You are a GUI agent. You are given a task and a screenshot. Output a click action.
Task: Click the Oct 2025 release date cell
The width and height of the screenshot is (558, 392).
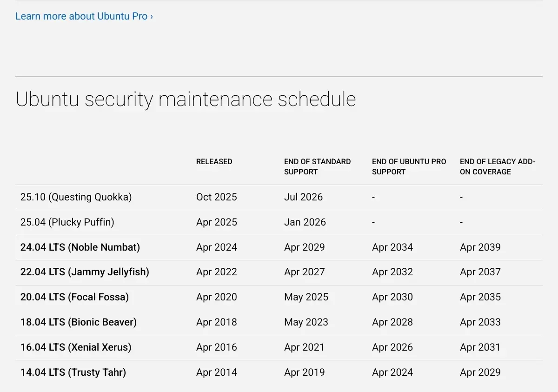point(216,197)
